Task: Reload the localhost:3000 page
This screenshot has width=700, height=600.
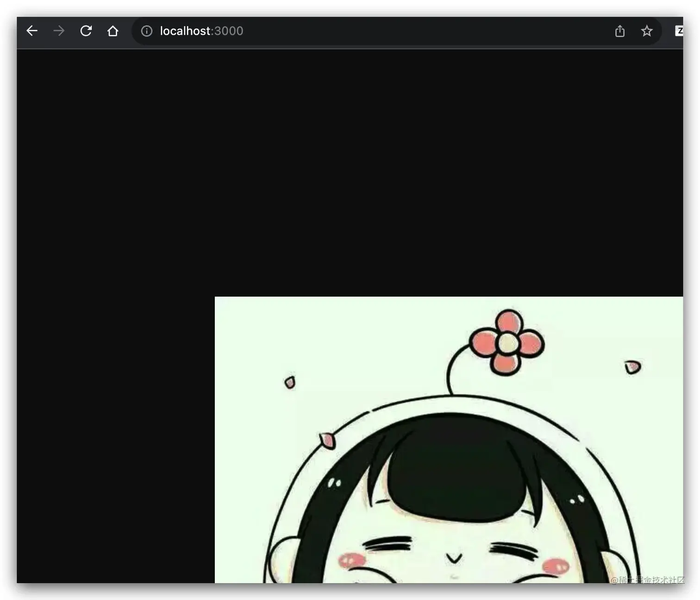Action: pos(86,31)
